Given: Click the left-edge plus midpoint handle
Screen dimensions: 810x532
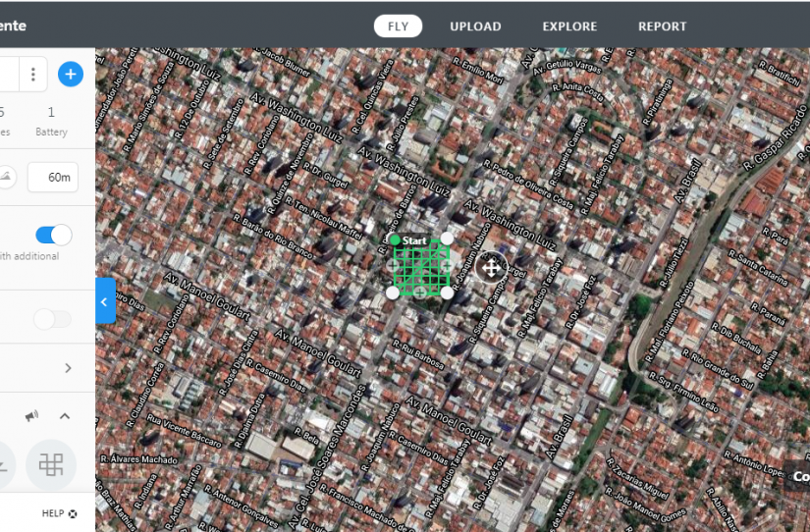Looking at the screenshot, I should point(393,265).
